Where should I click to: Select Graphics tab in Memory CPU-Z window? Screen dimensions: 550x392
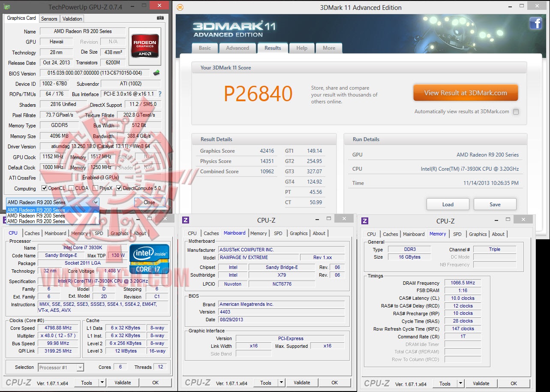pyautogui.click(x=478, y=234)
